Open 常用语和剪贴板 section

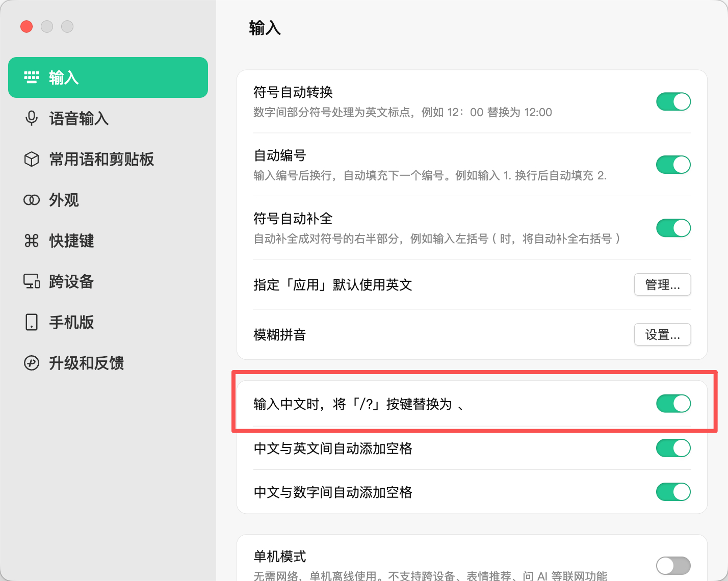(x=108, y=159)
